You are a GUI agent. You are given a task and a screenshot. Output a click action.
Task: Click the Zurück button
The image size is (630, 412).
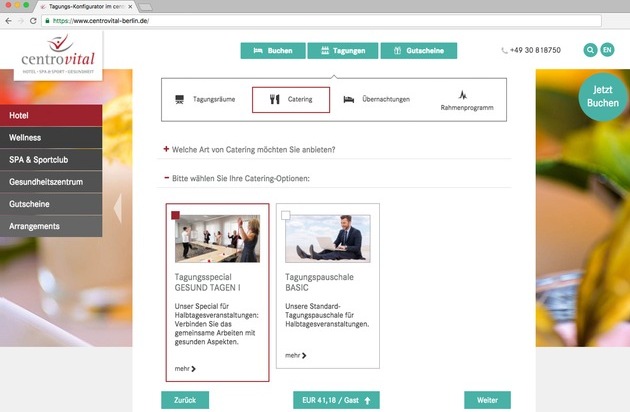click(x=185, y=400)
